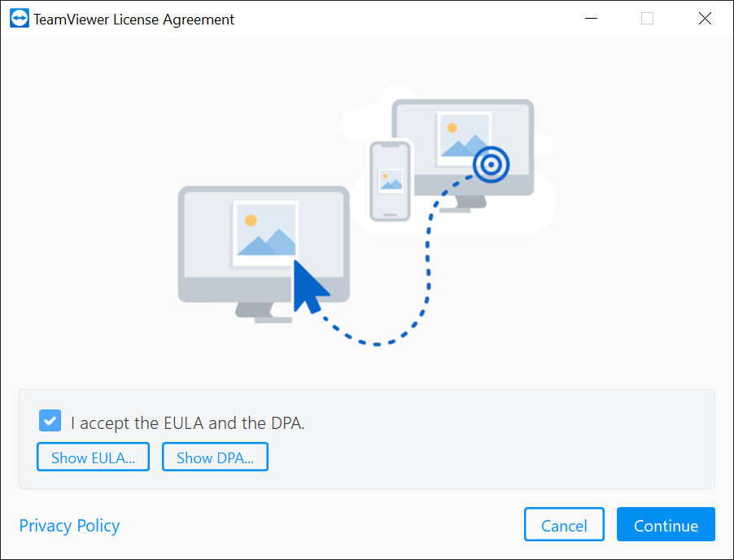The height and width of the screenshot is (560, 734).
Task: Click the TeamViewer logo in title bar
Action: (20, 19)
